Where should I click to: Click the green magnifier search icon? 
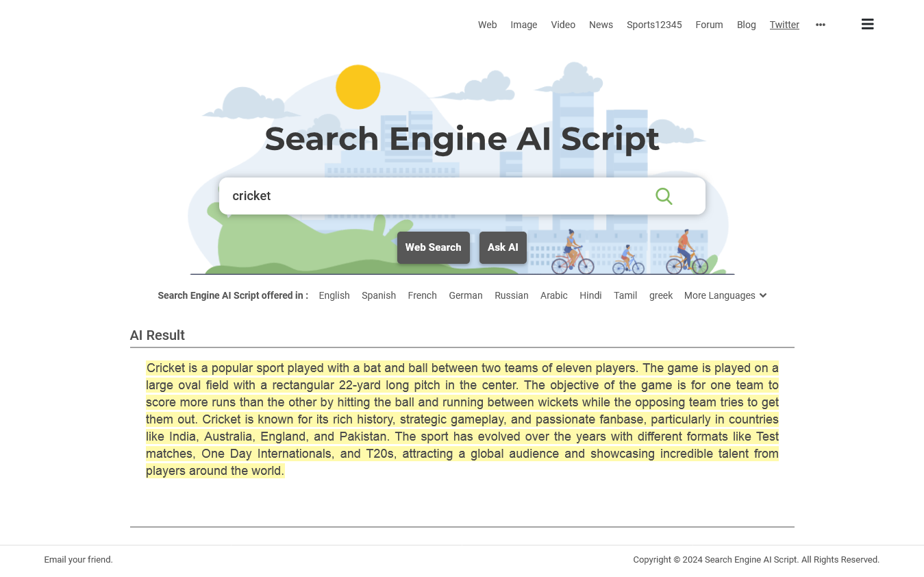pos(663,196)
